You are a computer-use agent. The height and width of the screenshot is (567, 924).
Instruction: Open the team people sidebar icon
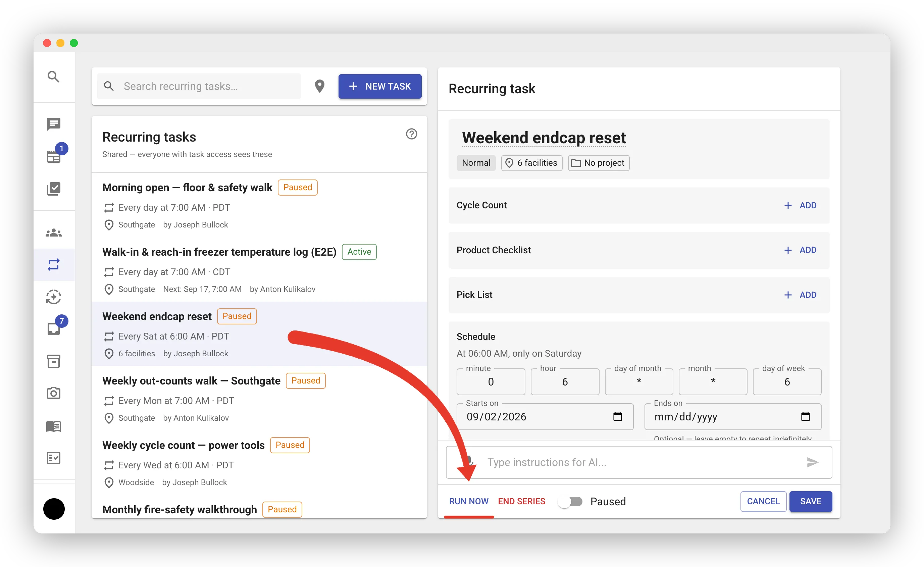click(x=54, y=233)
